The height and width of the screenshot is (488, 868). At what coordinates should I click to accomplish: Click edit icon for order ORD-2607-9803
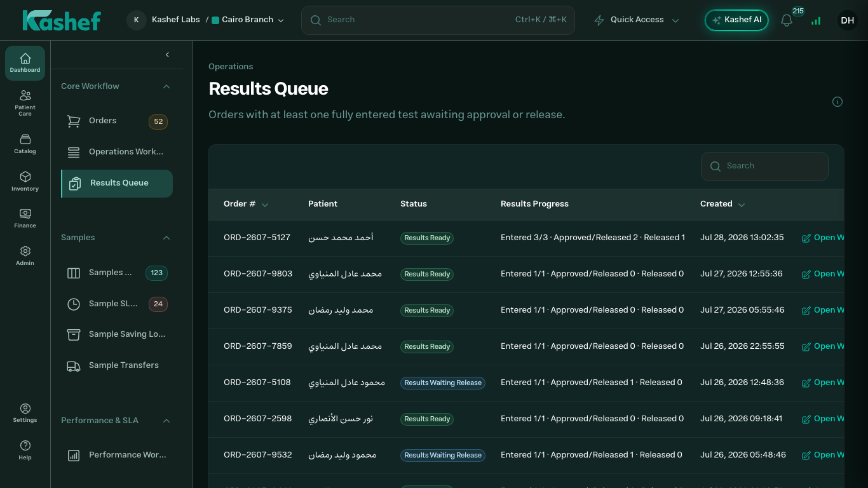coord(806,274)
